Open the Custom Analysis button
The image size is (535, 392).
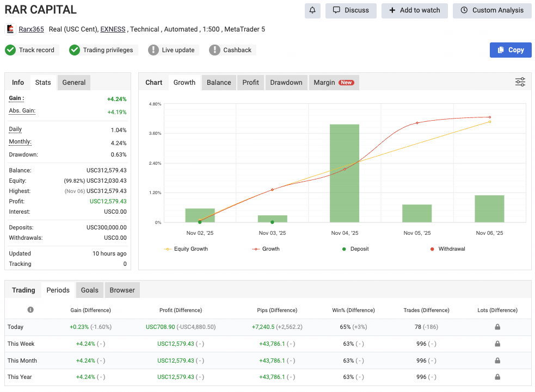coord(492,10)
